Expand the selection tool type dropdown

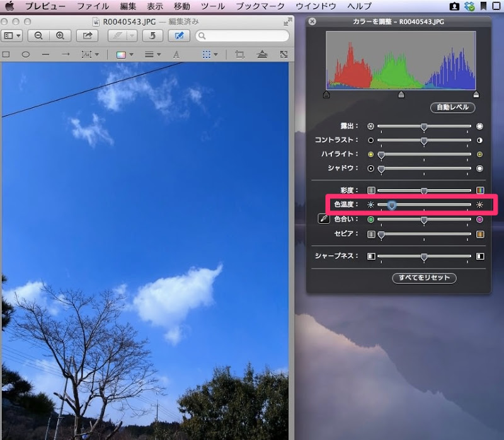[x=215, y=55]
